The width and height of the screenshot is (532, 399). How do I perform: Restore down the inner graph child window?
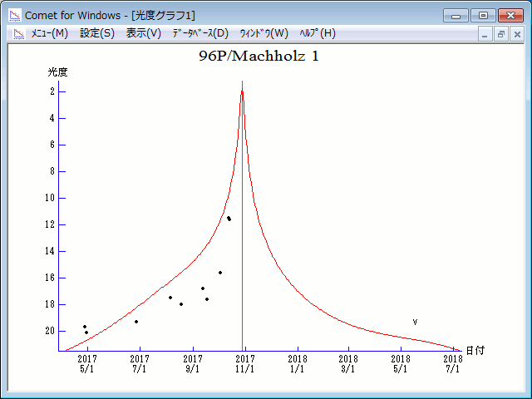pos(501,34)
